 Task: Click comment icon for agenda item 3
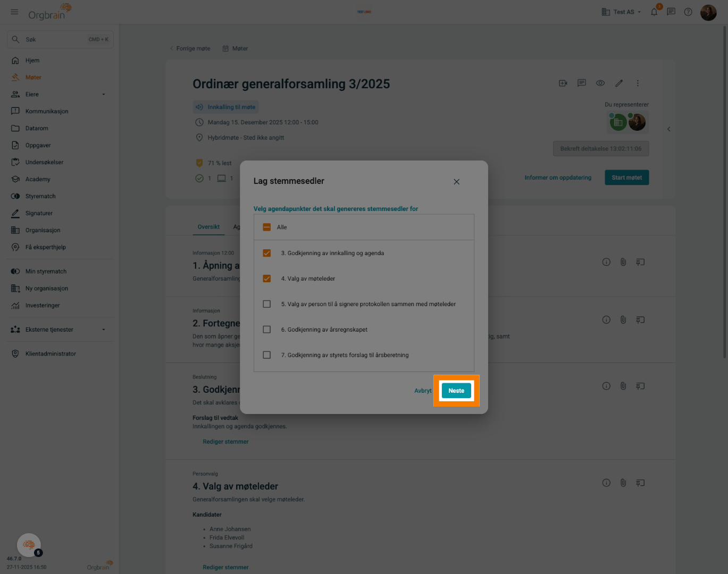pyautogui.click(x=640, y=386)
